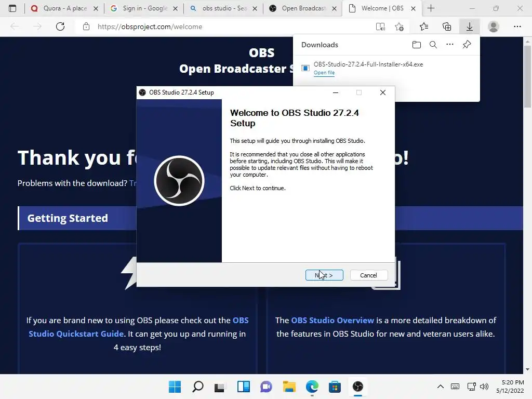Open Microsoft Store from taskbar
The height and width of the screenshot is (399, 532).
point(335,387)
